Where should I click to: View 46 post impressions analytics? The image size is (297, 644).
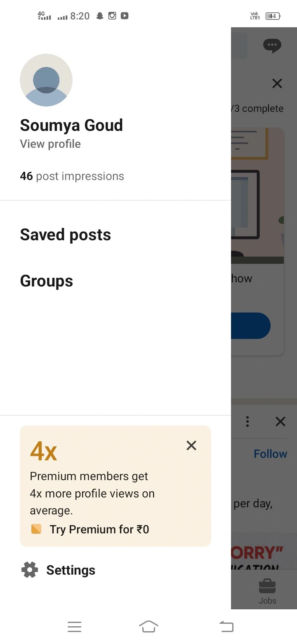point(72,176)
